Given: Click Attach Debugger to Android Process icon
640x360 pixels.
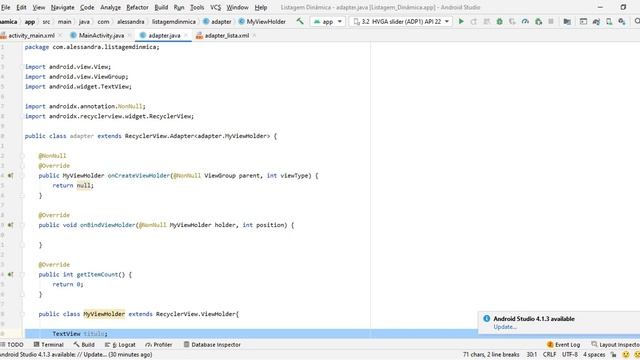Looking at the screenshot, I should coord(538,21).
